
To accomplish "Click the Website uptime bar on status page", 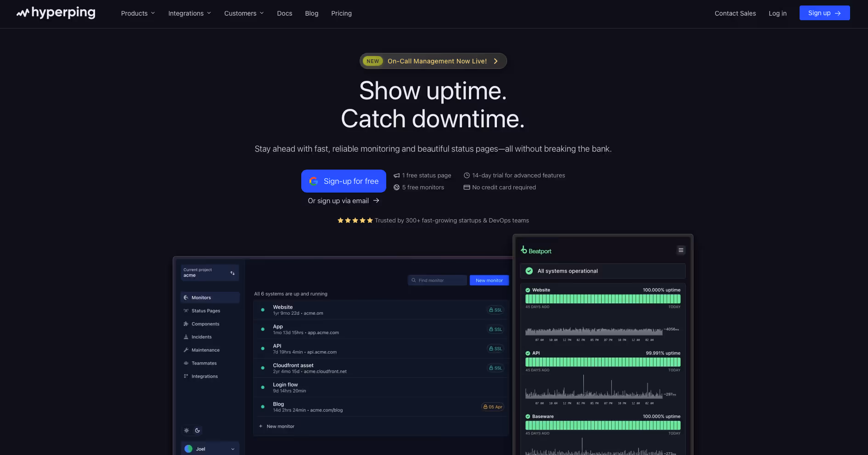I will pos(603,299).
